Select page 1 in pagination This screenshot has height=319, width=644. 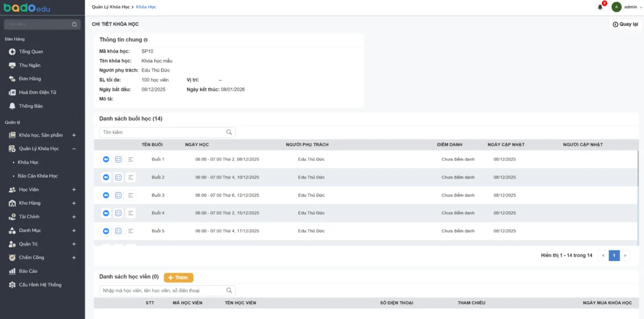tap(614, 256)
